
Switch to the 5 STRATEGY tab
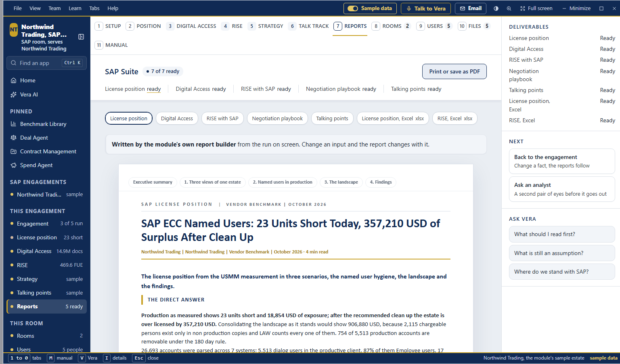point(266,26)
